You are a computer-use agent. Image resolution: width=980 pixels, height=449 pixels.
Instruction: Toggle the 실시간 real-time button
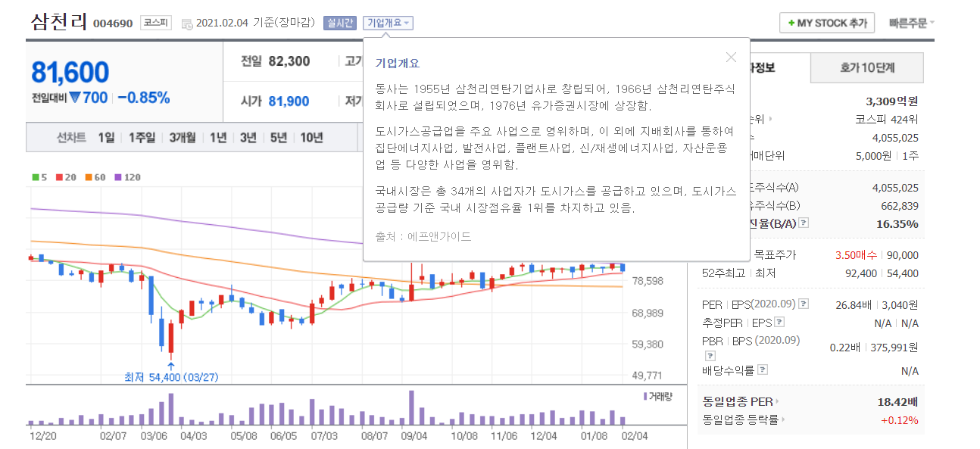click(x=339, y=23)
